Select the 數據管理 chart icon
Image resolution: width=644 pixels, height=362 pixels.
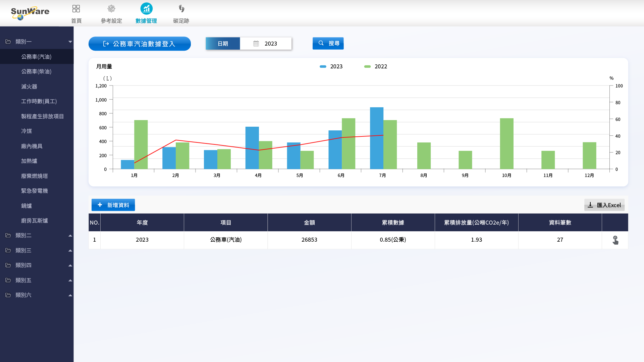tap(146, 9)
